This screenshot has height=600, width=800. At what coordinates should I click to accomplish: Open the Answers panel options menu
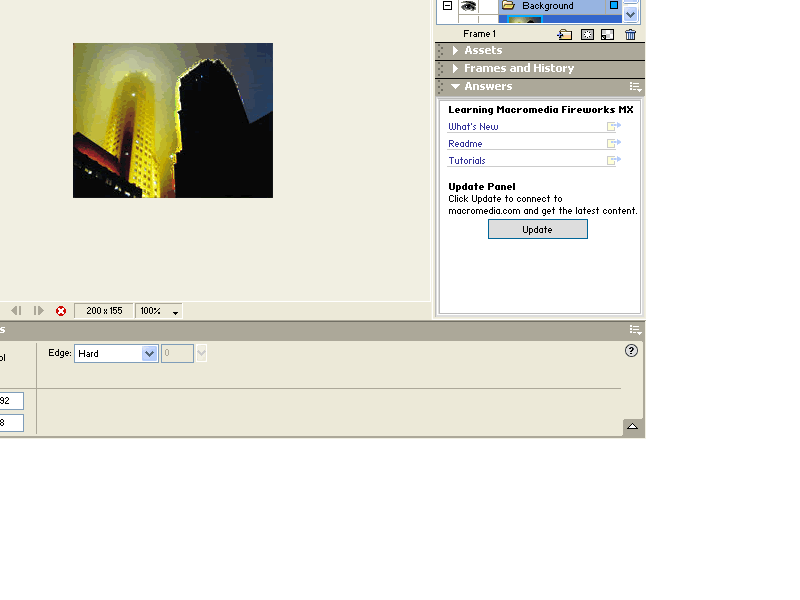(x=635, y=87)
